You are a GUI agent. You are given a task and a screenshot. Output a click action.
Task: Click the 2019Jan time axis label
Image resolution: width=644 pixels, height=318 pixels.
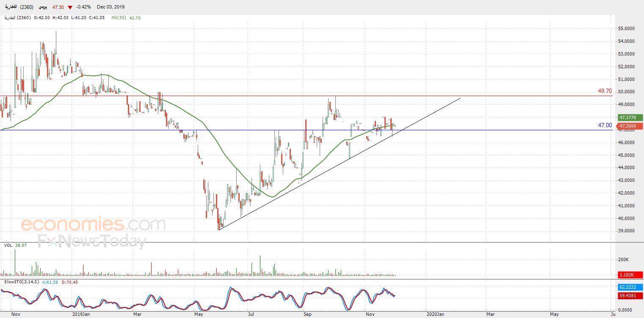pos(80,315)
